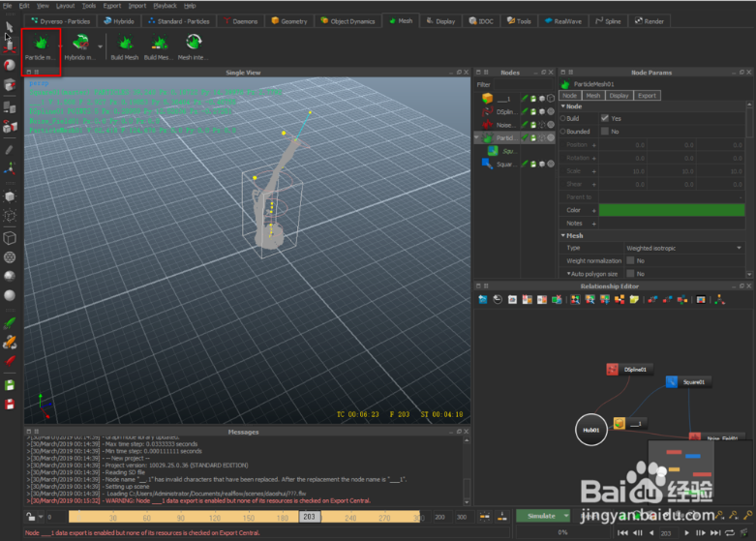Screen dimensions: 756x541
Task: Toggle the Auto polygon size checkbox
Action: tap(630, 273)
